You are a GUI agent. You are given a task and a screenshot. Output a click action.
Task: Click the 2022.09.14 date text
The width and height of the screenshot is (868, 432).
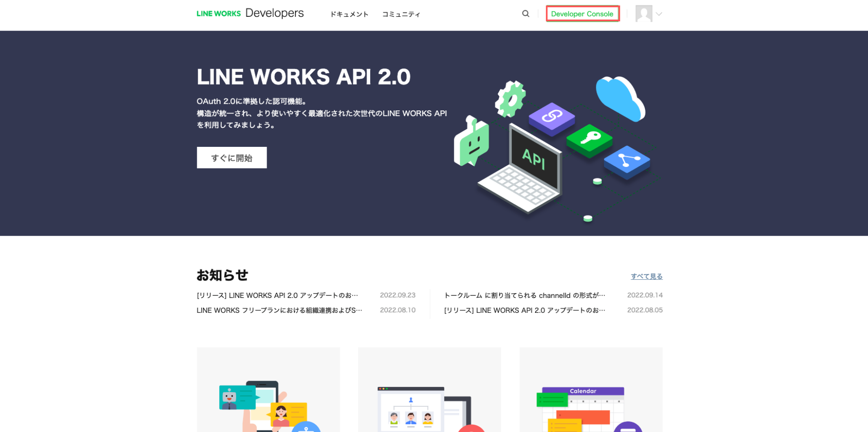(645, 295)
